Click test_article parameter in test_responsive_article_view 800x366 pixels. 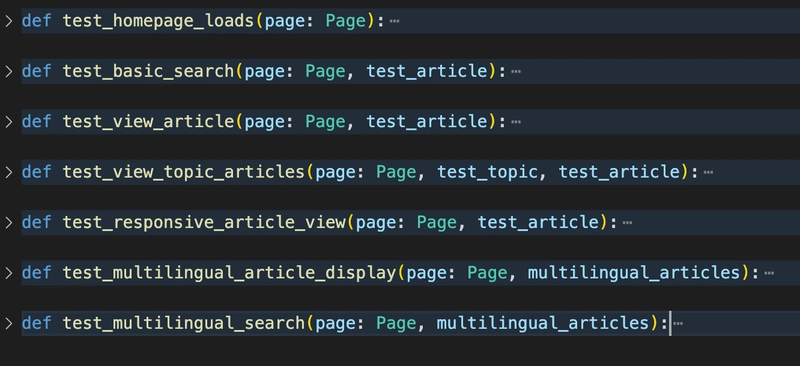click(538, 223)
